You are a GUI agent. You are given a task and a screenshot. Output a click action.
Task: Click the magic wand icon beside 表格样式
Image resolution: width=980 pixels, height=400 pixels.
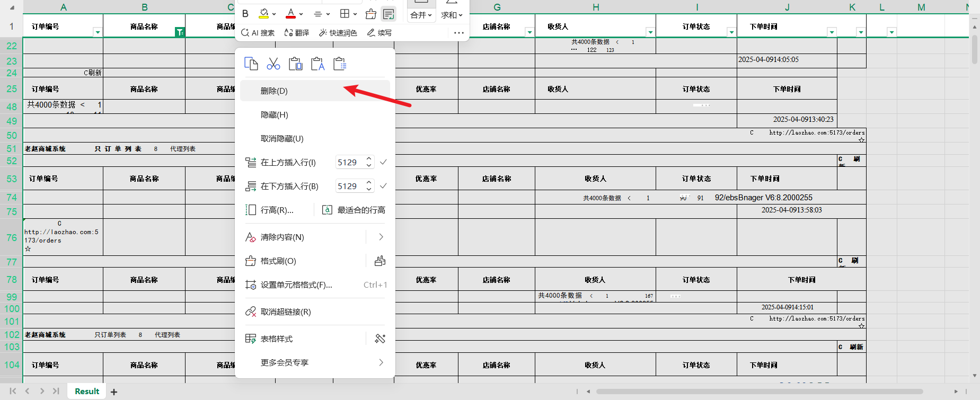[x=380, y=339]
